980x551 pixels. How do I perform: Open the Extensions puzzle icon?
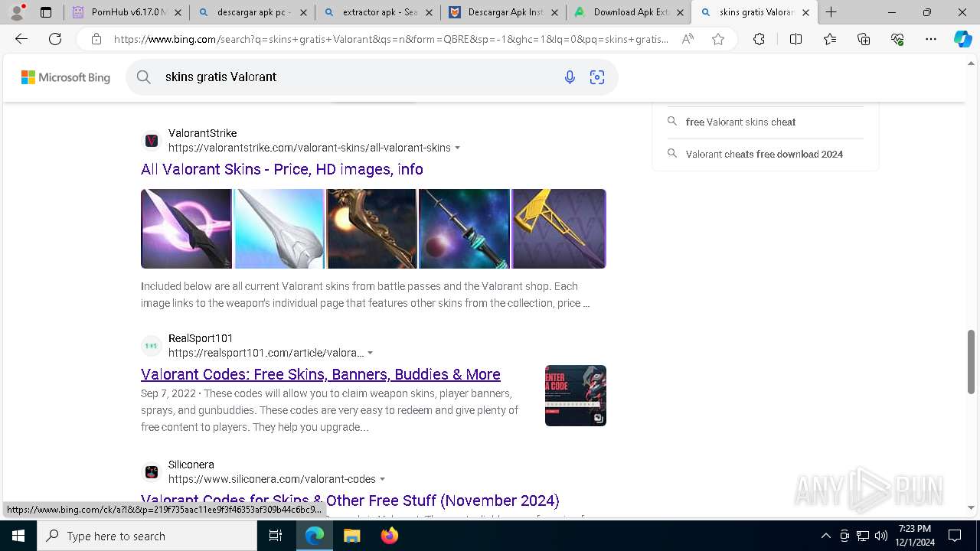[759, 39]
